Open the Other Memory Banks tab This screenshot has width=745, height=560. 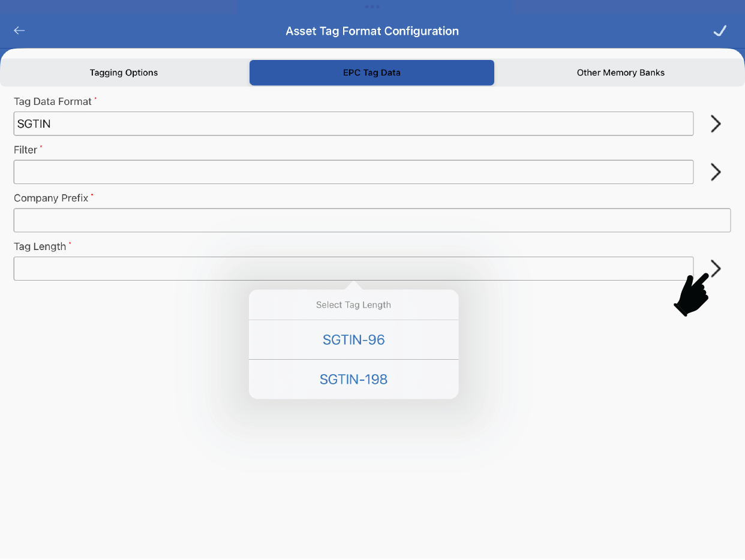pyautogui.click(x=620, y=73)
